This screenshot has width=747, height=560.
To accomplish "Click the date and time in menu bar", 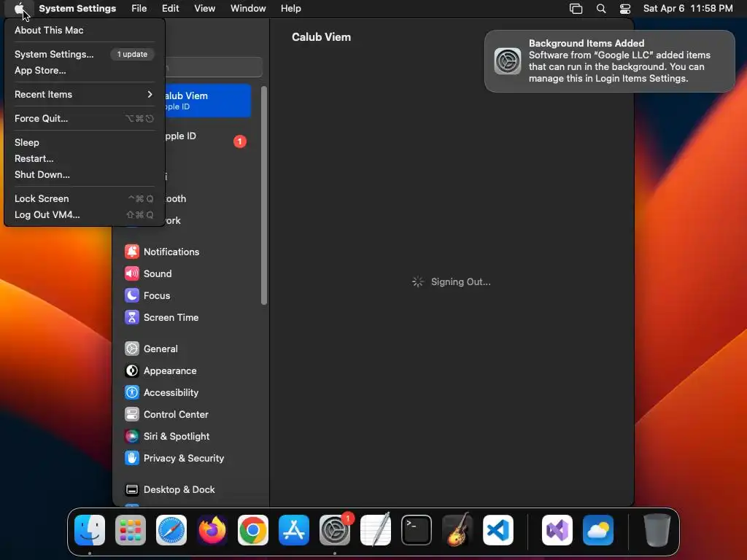I will point(688,9).
